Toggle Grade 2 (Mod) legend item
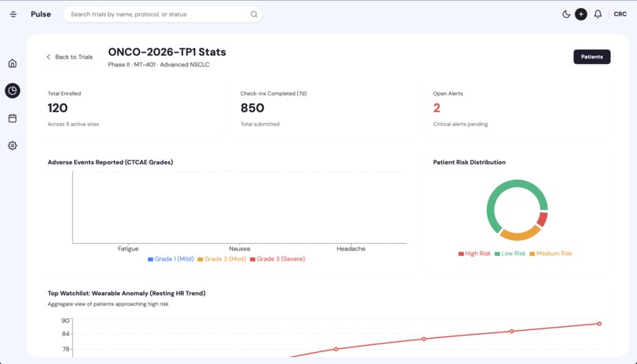Screen dimensions: 637x364 click(x=222, y=259)
